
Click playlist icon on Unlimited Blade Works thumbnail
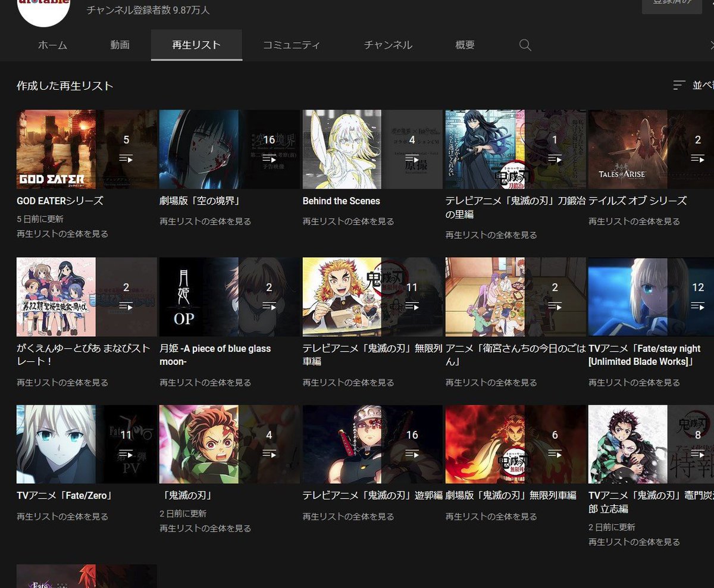pyautogui.click(x=698, y=306)
